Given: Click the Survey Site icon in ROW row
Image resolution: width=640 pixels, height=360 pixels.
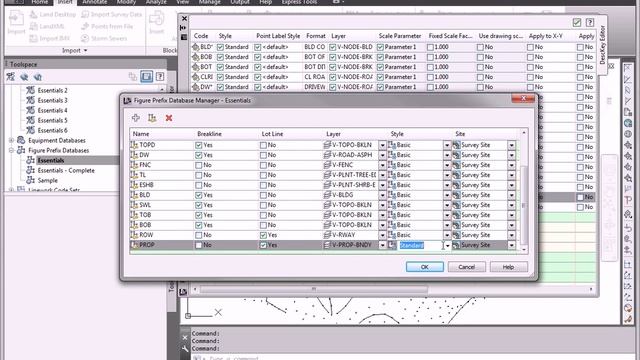Looking at the screenshot, I should click(456, 235).
